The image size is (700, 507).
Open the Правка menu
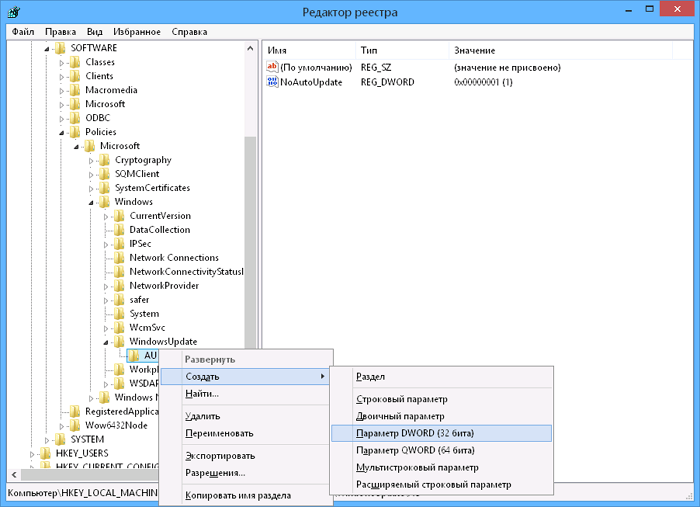coord(60,32)
